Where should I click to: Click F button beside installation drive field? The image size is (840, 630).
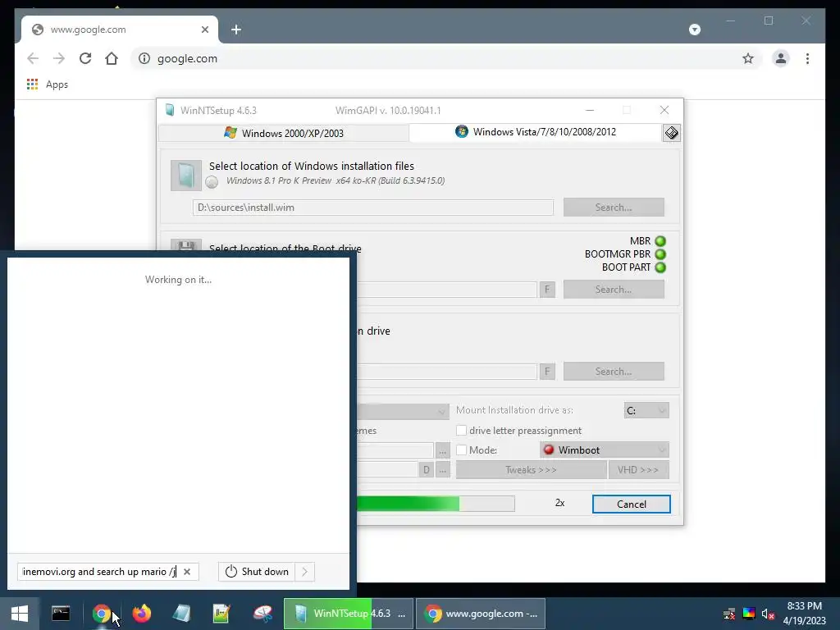(x=547, y=372)
